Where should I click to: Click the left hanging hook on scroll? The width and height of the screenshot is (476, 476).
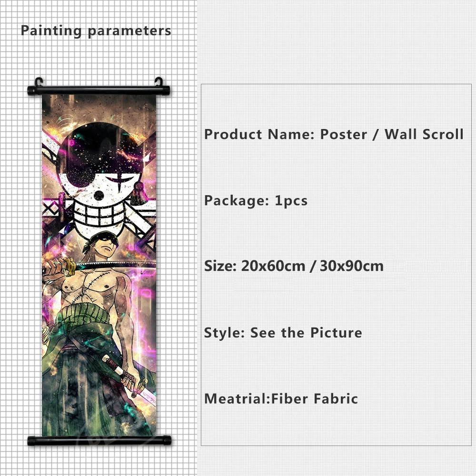39,82
